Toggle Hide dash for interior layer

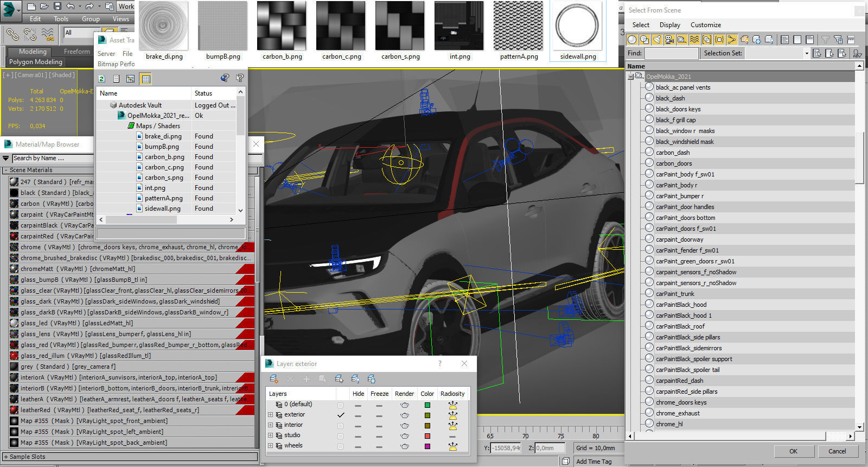[x=358, y=426]
